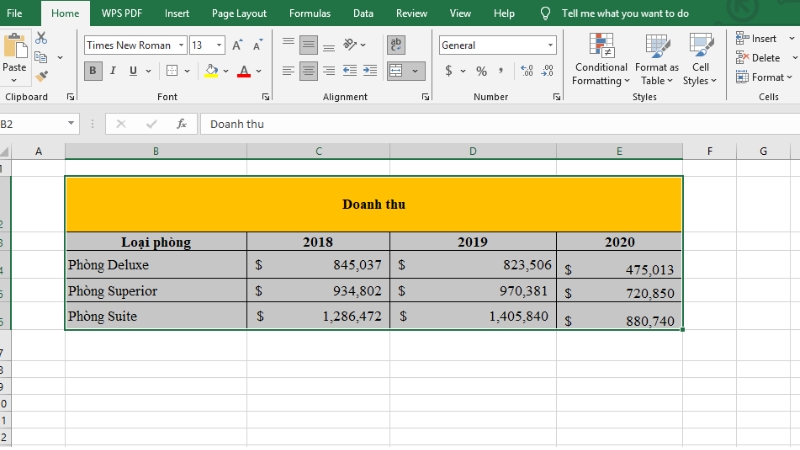This screenshot has width=800, height=450.
Task: Toggle the Center horizontal alignment button
Action: tap(309, 71)
